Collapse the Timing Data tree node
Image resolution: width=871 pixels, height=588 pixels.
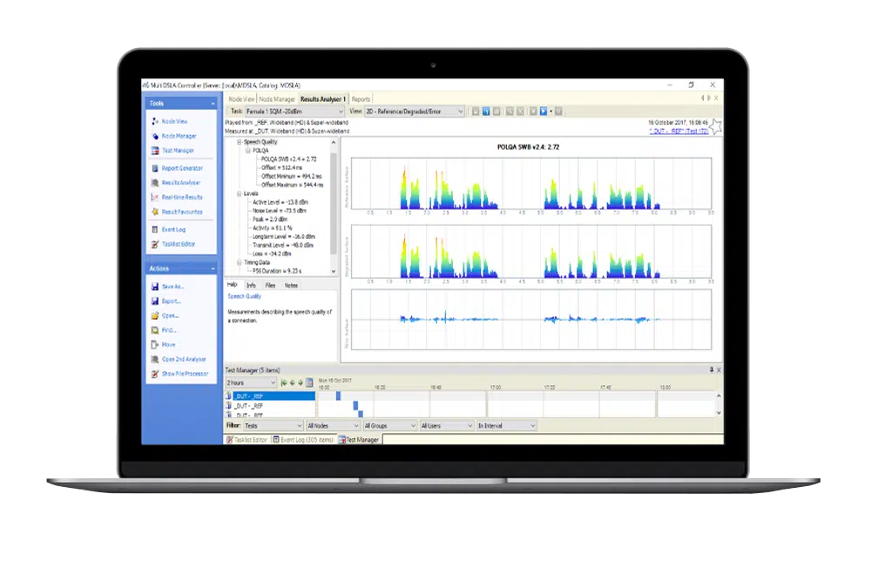click(x=240, y=262)
